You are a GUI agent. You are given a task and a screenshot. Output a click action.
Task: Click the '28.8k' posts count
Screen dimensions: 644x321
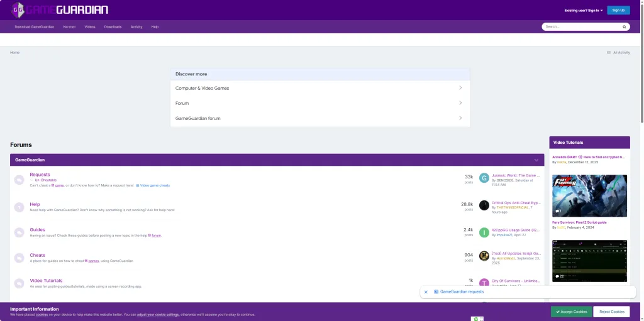467,204
